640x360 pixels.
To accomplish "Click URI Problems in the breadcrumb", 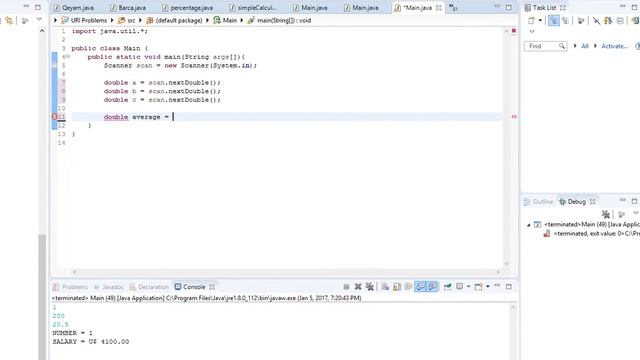I will [89, 20].
